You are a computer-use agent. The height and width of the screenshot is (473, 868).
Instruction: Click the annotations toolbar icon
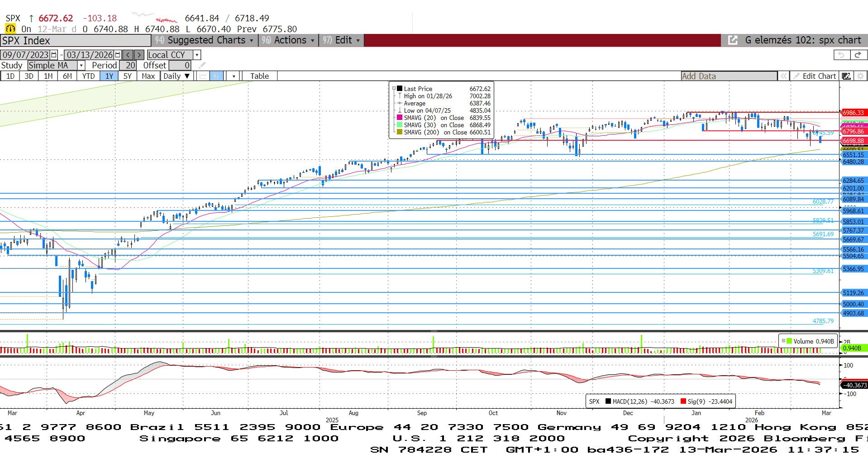tap(846, 76)
